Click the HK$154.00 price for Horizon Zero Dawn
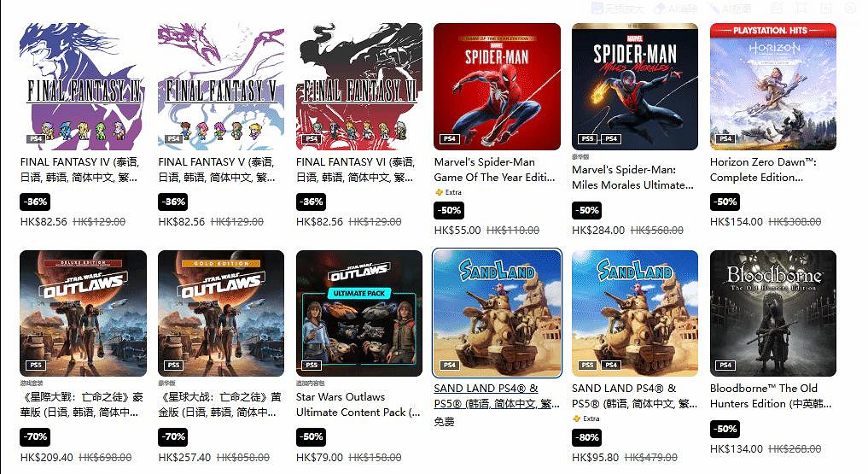 [737, 221]
